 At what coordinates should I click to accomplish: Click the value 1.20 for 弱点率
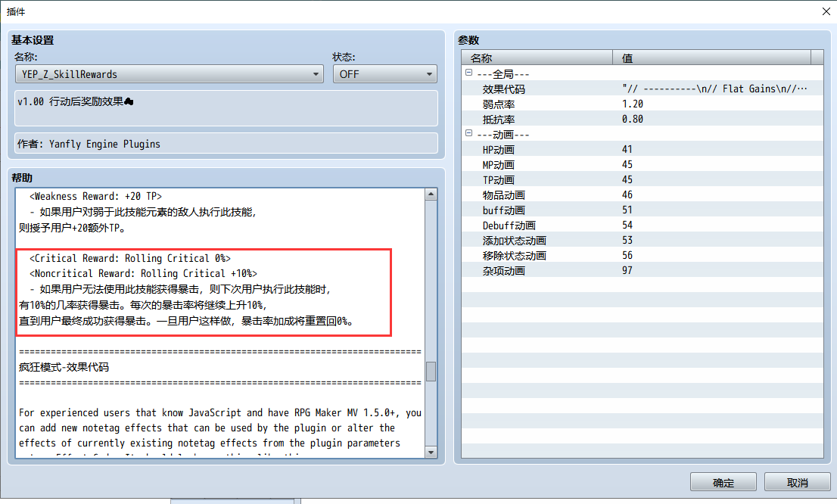633,104
